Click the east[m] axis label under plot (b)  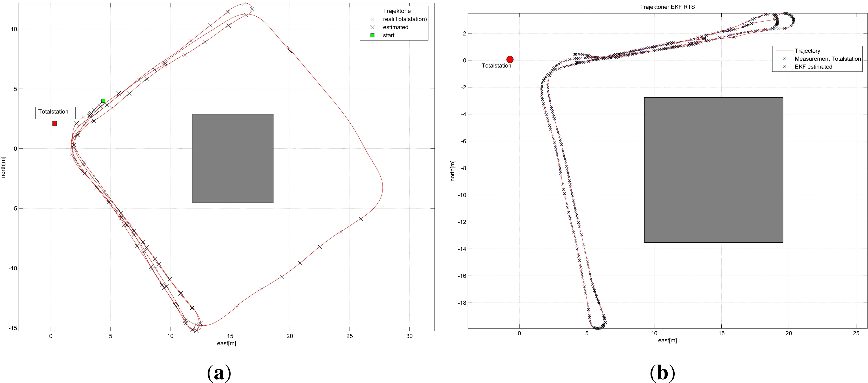point(667,340)
